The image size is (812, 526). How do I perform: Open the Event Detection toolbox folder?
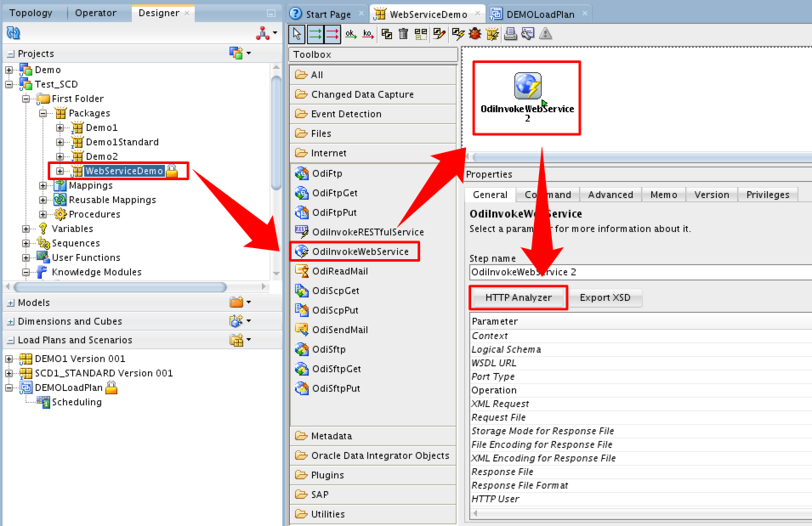[x=373, y=114]
